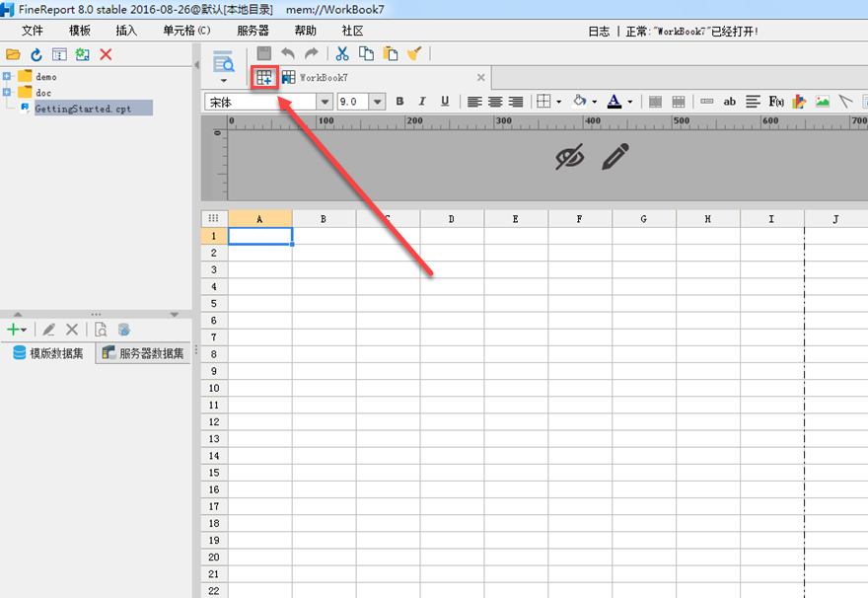
Task: Align cell text left
Action: point(474,102)
